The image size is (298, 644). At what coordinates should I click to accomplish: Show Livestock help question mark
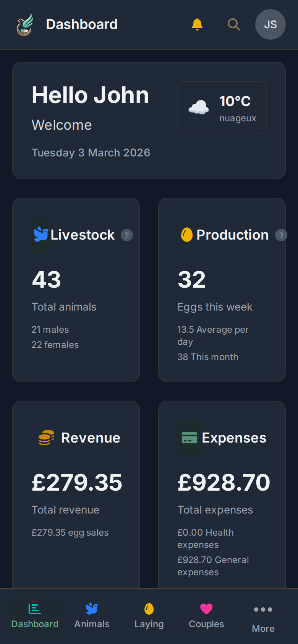pyautogui.click(x=127, y=235)
